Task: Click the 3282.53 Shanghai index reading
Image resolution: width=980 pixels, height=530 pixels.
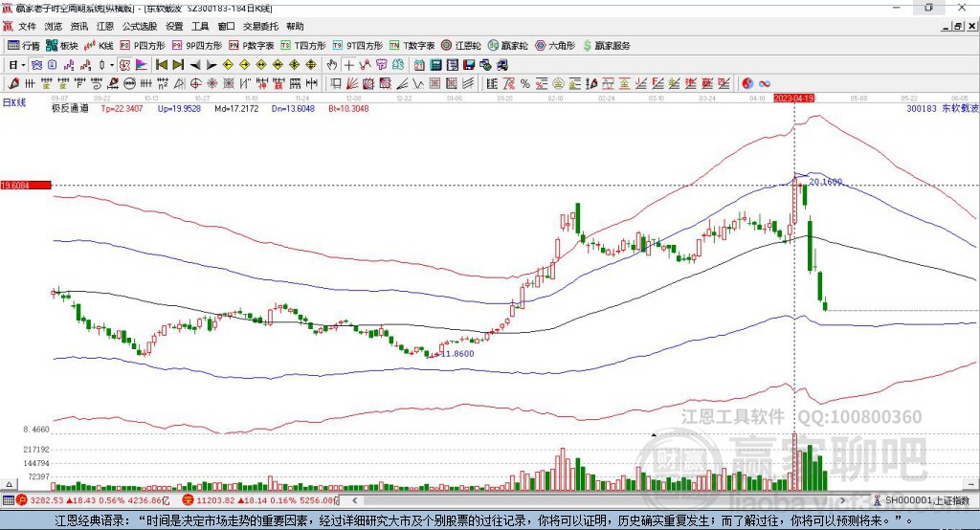Action: 47,500
